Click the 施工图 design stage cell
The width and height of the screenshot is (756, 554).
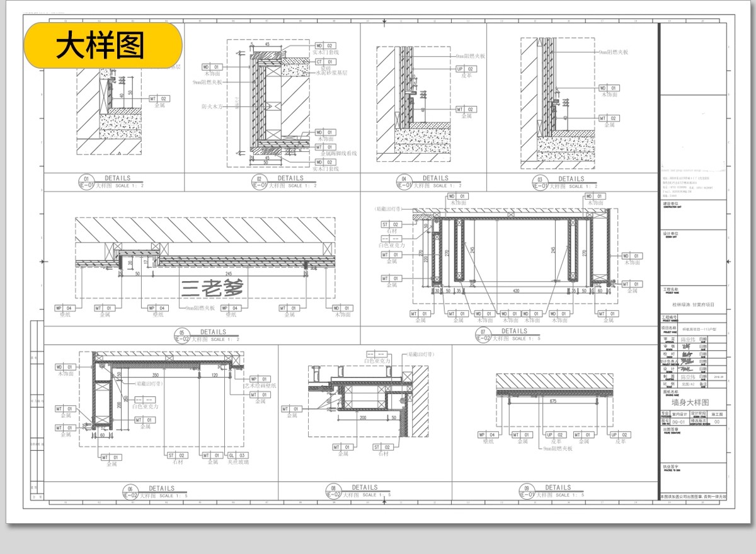coord(717,415)
